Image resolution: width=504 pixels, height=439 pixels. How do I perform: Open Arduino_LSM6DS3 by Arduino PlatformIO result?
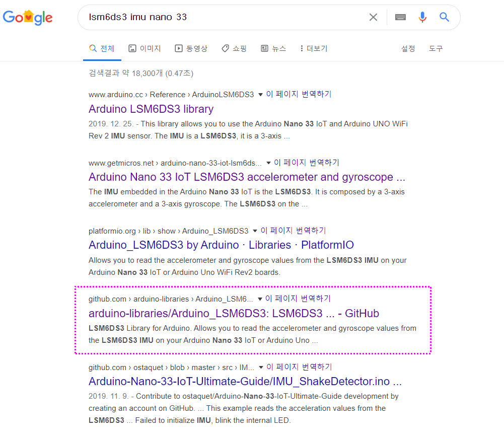pyautogui.click(x=221, y=245)
